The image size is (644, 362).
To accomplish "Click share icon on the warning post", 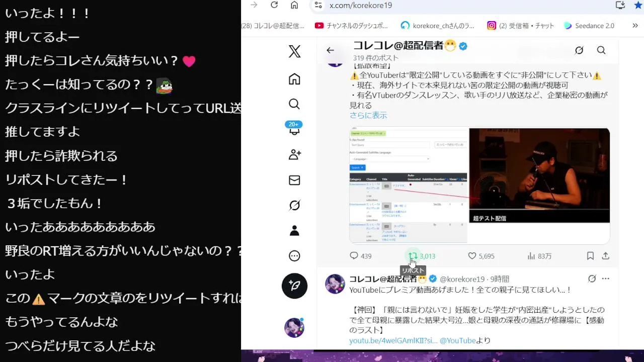I will (606, 256).
